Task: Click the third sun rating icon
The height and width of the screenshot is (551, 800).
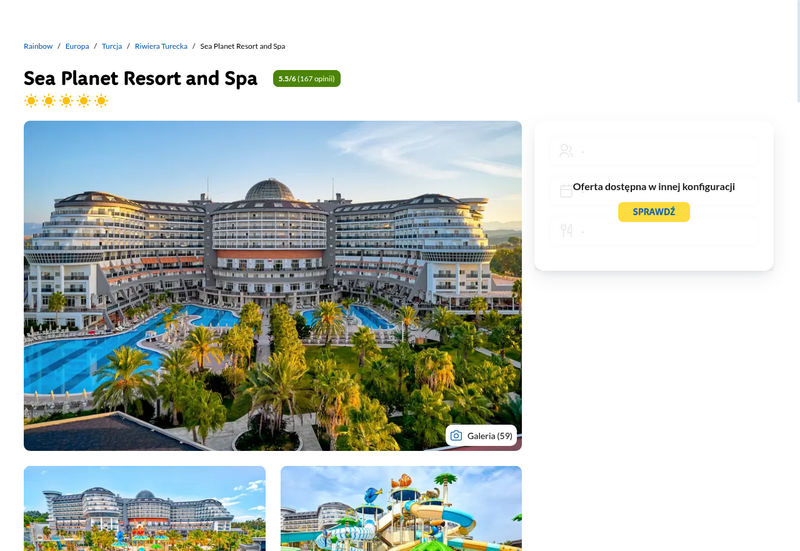Action: [x=66, y=101]
